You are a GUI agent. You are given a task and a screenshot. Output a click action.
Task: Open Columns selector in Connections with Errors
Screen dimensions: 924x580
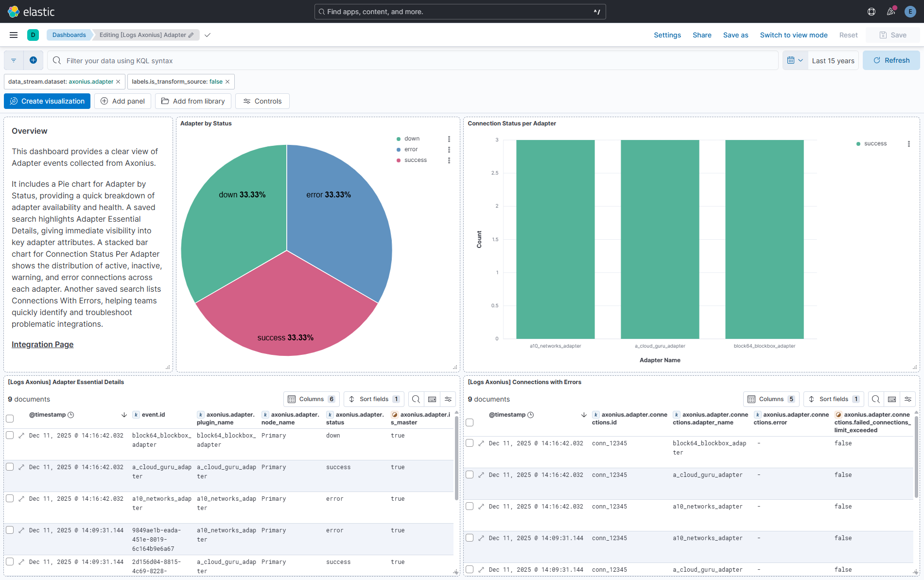(771, 399)
